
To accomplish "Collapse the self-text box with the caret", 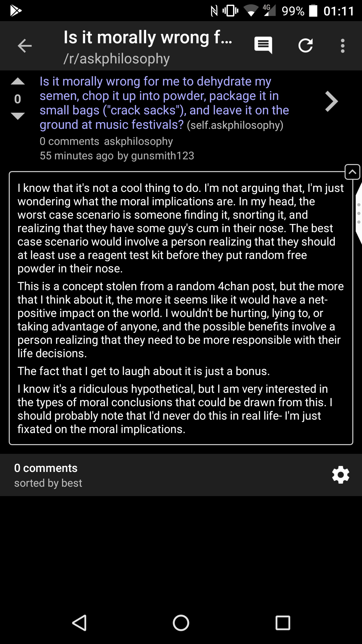I will (x=352, y=172).
